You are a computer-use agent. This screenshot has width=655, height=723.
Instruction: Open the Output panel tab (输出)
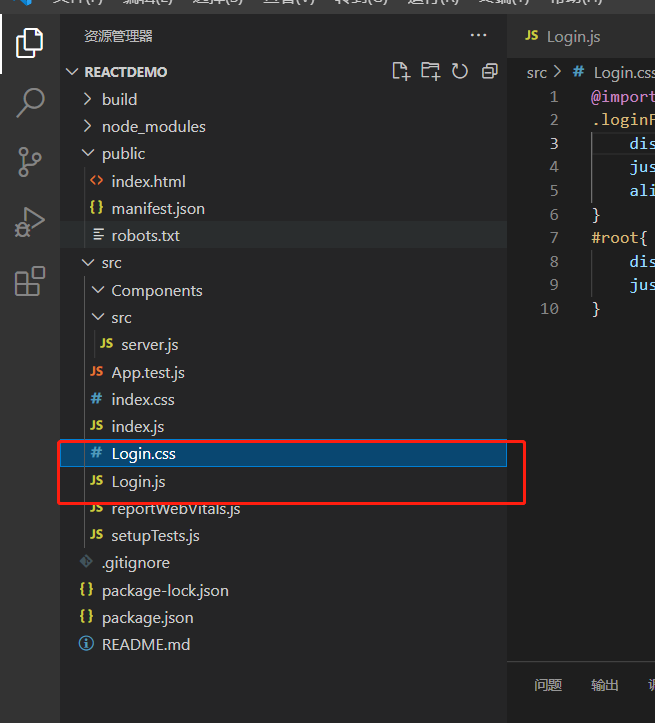click(604, 685)
